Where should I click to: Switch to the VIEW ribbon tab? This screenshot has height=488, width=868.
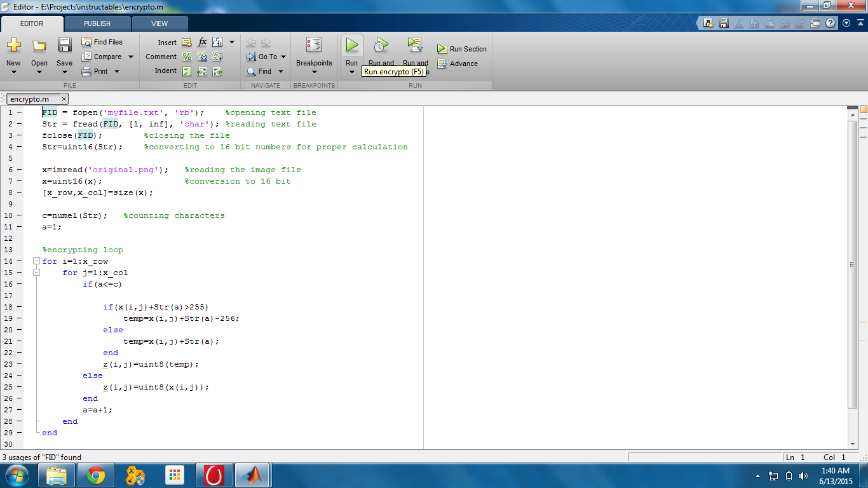pyautogui.click(x=159, y=24)
